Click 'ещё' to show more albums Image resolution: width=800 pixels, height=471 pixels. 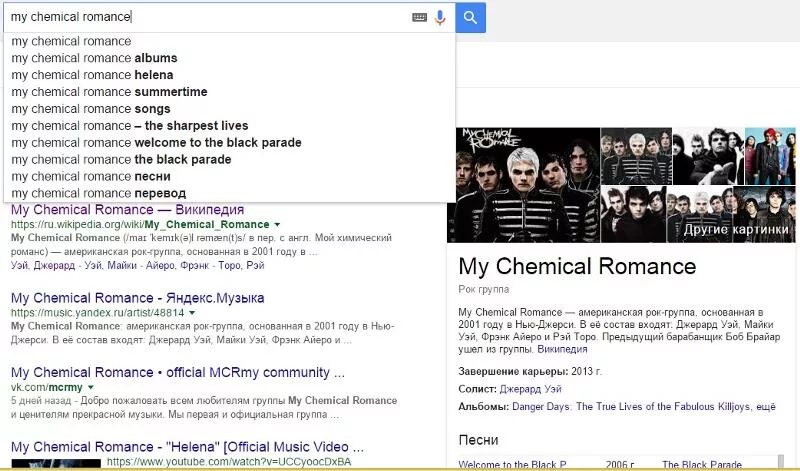tap(766, 407)
